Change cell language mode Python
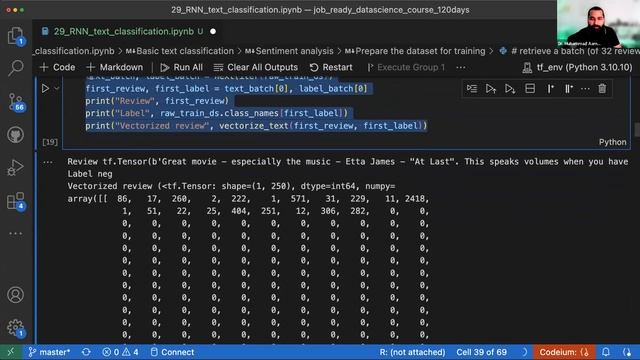The height and width of the screenshot is (360, 640). pyautogui.click(x=612, y=142)
